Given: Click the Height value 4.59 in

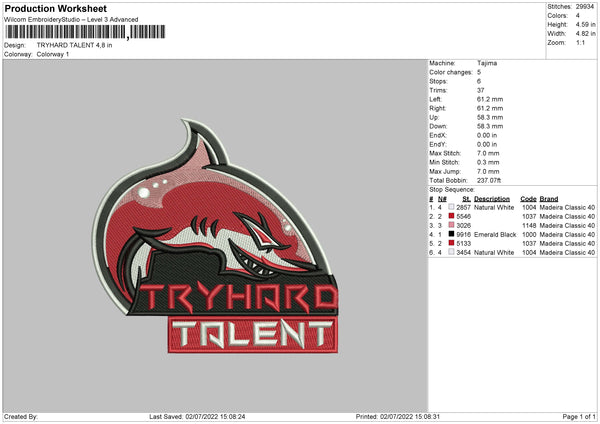Looking at the screenshot, I should tap(585, 24).
